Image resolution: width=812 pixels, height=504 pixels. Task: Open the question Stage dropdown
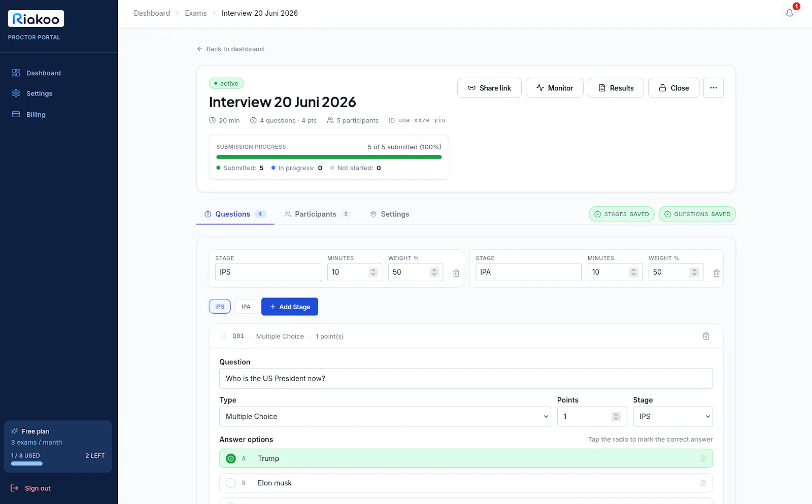pyautogui.click(x=672, y=416)
